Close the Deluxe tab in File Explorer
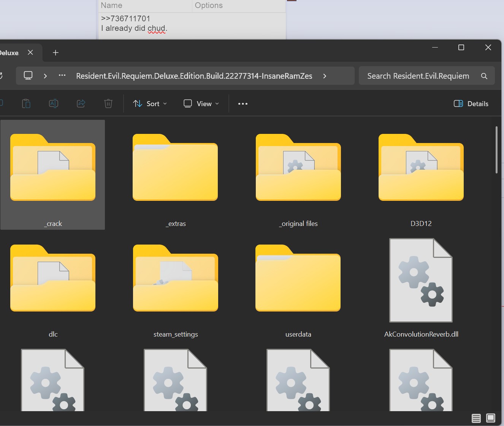Image resolution: width=504 pixels, height=426 pixels. (x=30, y=52)
